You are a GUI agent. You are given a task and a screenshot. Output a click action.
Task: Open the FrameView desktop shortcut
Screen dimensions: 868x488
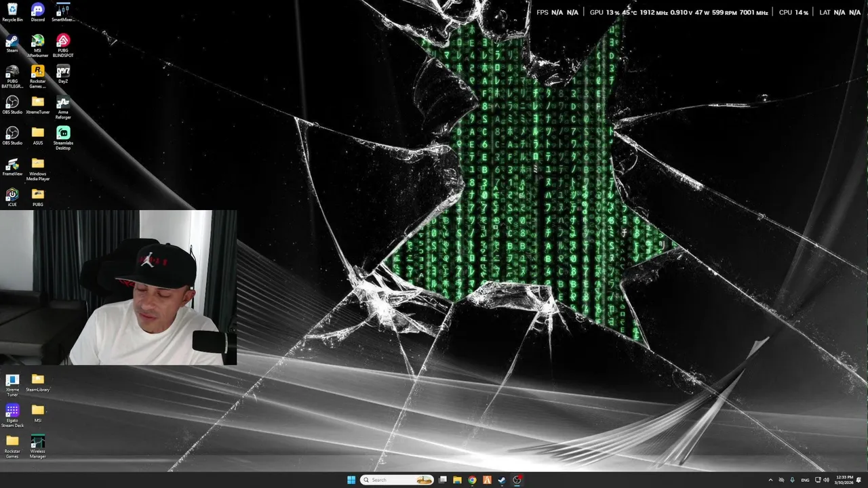tap(12, 167)
